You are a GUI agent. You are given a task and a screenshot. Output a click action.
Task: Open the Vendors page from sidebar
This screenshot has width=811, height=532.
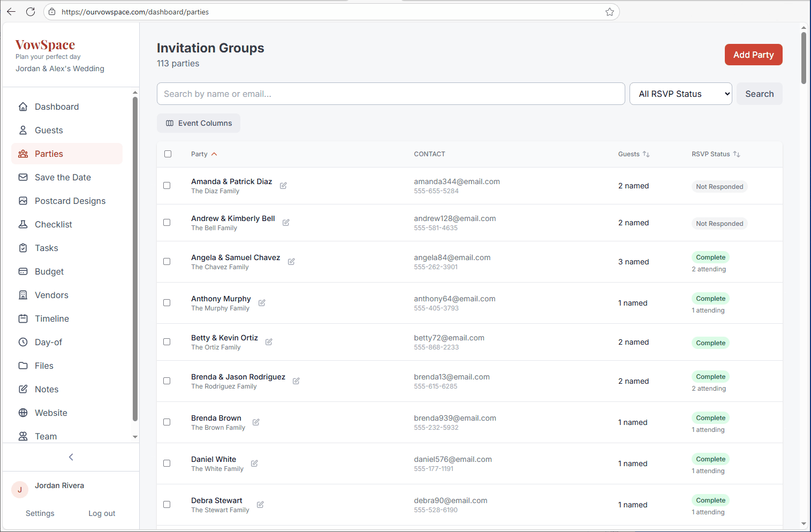click(51, 295)
